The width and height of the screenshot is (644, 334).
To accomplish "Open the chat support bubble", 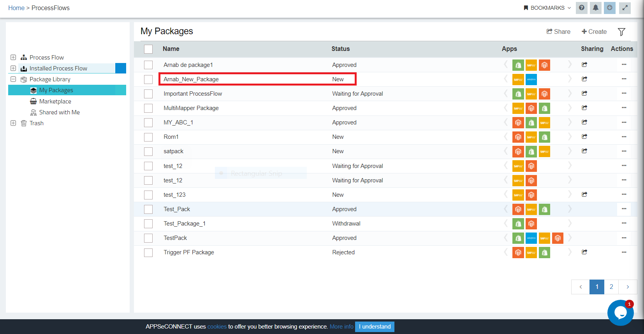I will [620, 313].
